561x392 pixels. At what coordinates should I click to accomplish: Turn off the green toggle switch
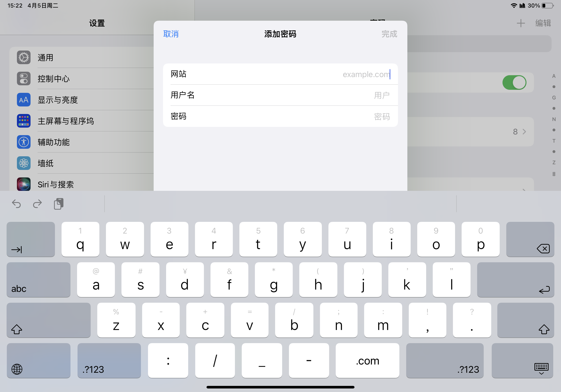click(514, 82)
